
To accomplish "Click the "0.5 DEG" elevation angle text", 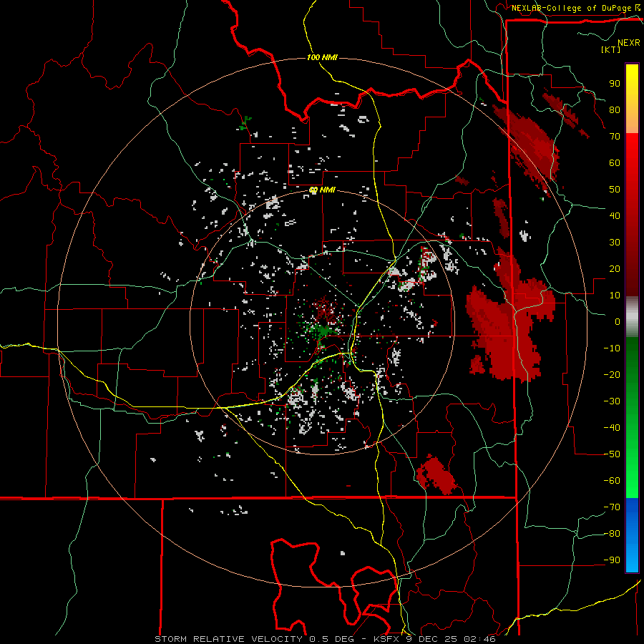I will point(331,639).
